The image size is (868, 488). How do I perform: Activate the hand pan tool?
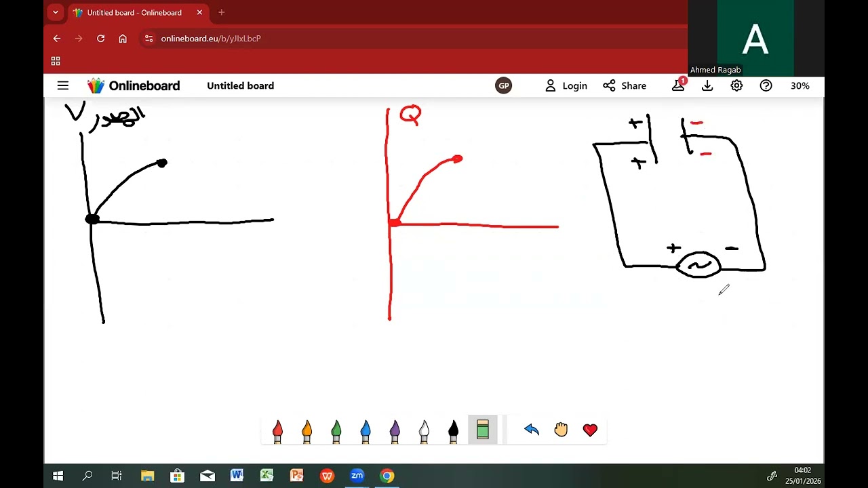pyautogui.click(x=561, y=430)
